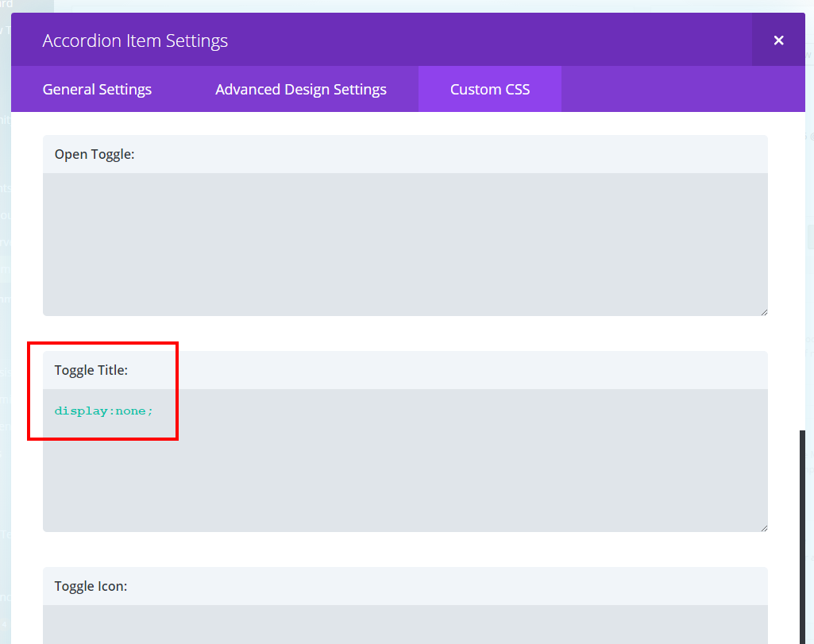The height and width of the screenshot is (644, 814).
Task: Click the Accordion Item Settings title text
Action: point(135,40)
